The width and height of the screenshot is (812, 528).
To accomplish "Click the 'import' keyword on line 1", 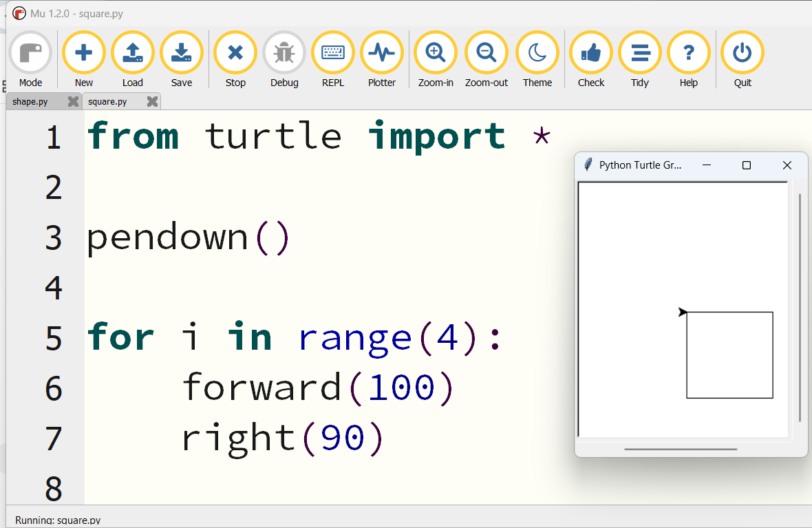I will [436, 137].
